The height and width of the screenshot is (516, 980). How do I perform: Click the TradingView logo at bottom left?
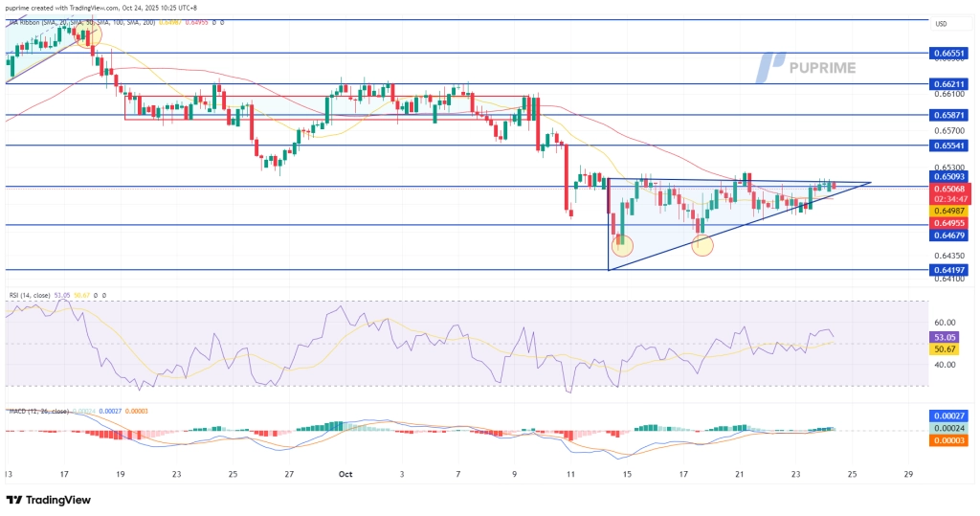pos(49,500)
